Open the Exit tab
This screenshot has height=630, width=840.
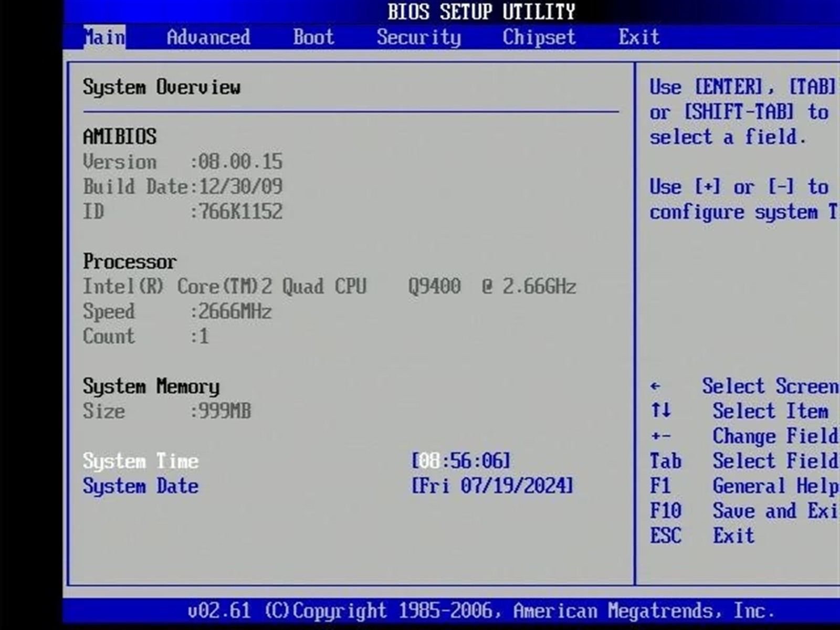639,37
